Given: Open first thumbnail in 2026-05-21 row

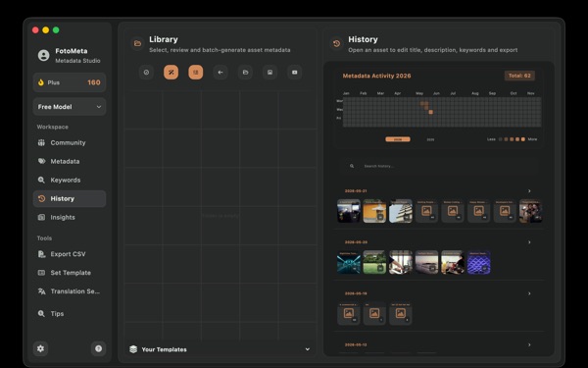Looking at the screenshot, I should pyautogui.click(x=349, y=211).
